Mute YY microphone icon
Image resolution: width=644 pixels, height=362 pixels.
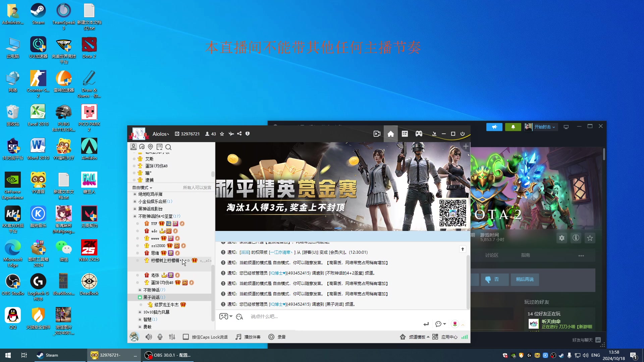[160, 337]
